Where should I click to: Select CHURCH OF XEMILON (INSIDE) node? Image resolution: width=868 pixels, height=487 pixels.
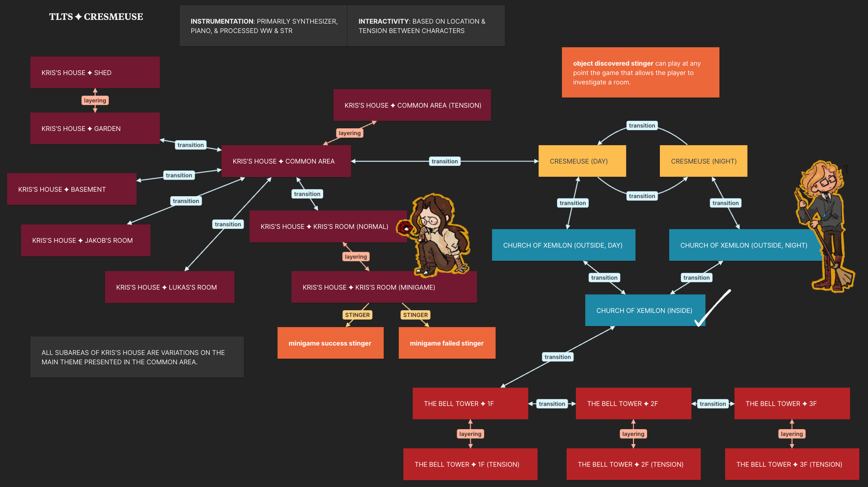pyautogui.click(x=645, y=310)
